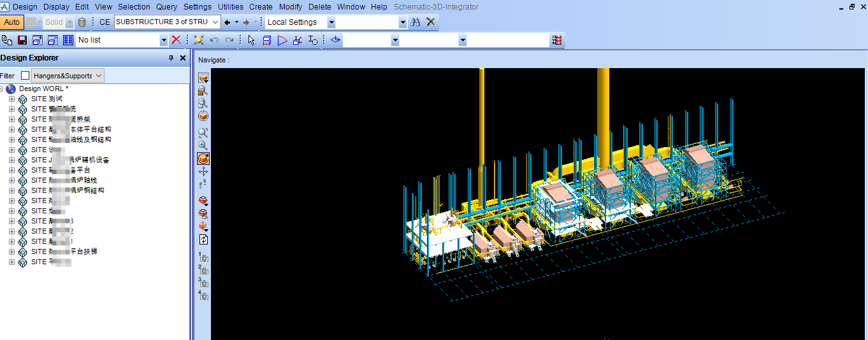The width and height of the screenshot is (868, 340).
Task: Click the undo arrow in toolbar
Action: tap(214, 40)
